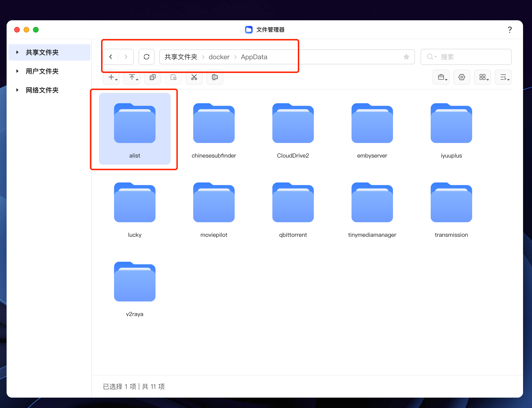Select the alist folder

[135, 129]
